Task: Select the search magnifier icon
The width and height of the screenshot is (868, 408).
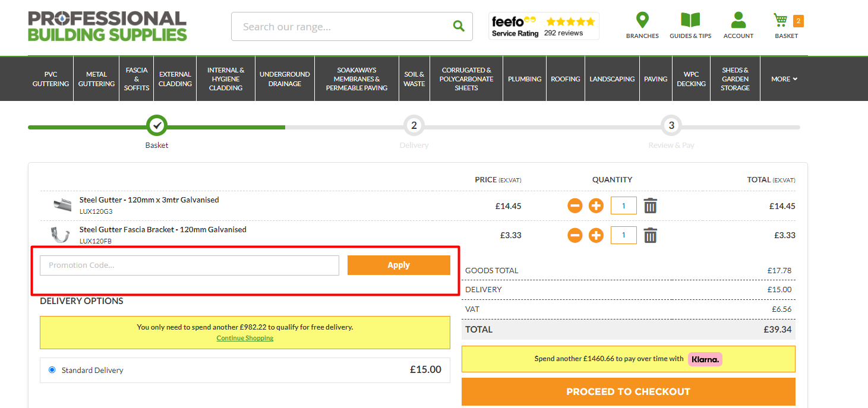Action: coord(457,26)
